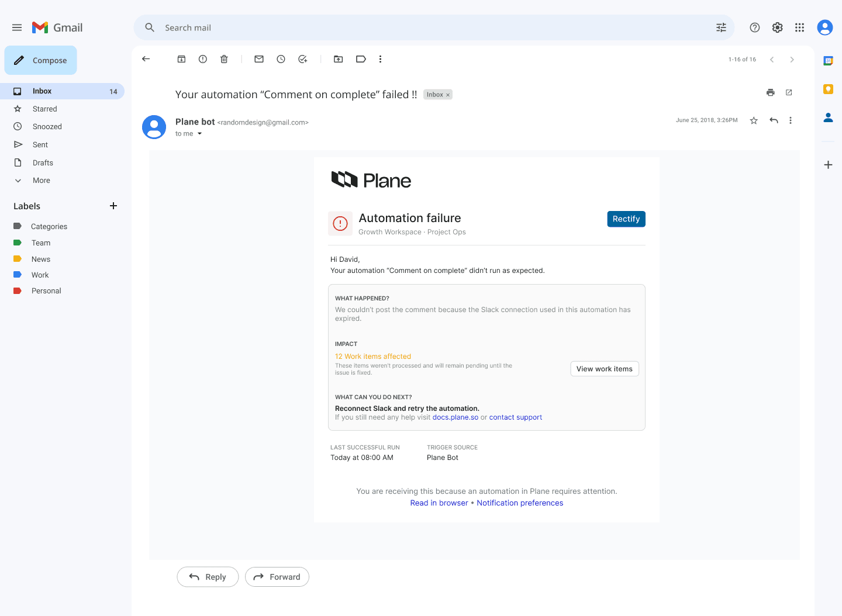Image resolution: width=842 pixels, height=616 pixels.
Task: Open the Help support icon
Action: 755,27
